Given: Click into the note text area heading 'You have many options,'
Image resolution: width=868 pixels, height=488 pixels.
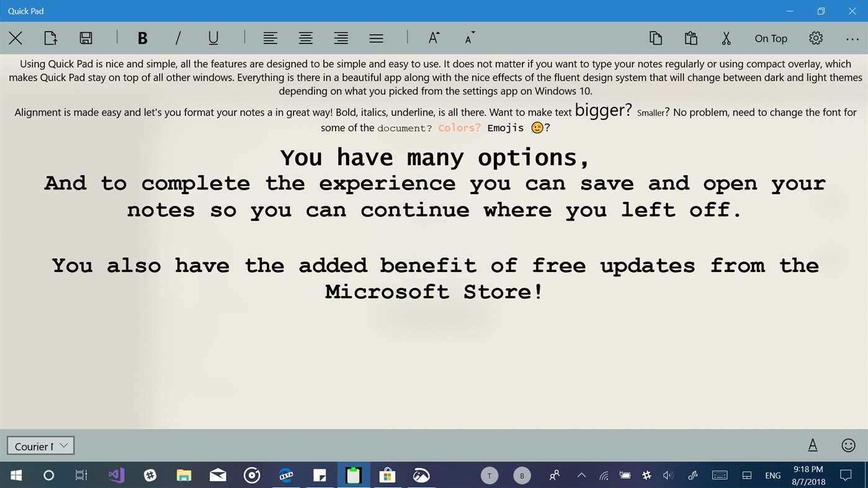Looking at the screenshot, I should coord(434,158).
